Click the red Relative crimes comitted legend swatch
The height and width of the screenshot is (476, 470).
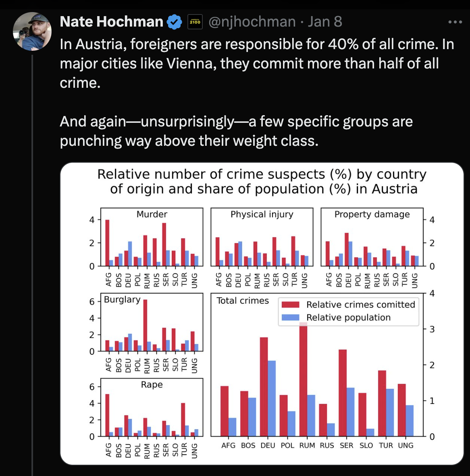tap(291, 304)
